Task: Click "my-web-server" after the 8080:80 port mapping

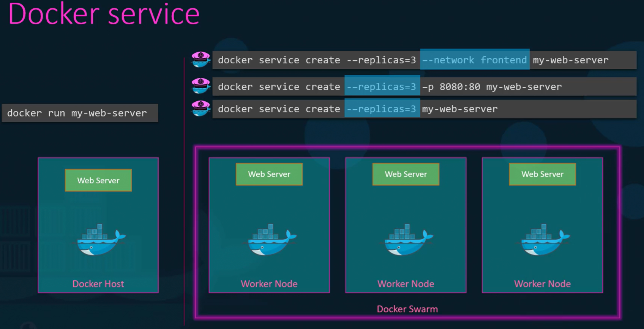Action: point(524,87)
